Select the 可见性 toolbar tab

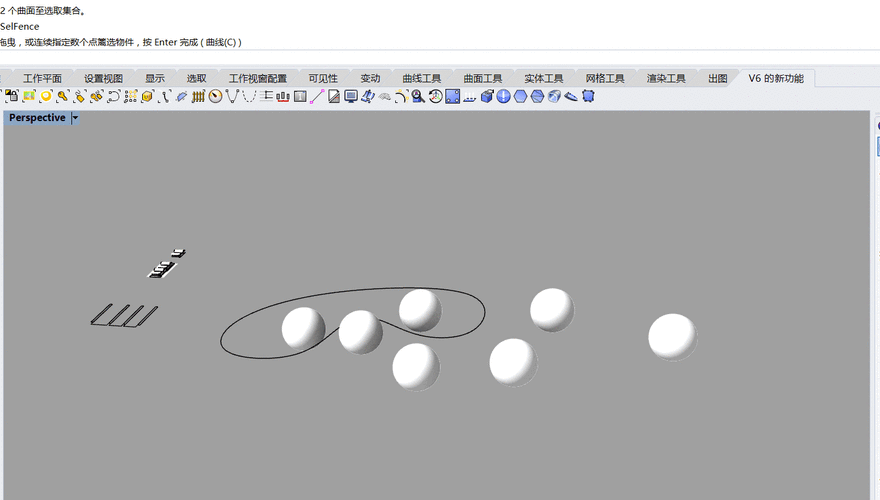point(323,78)
